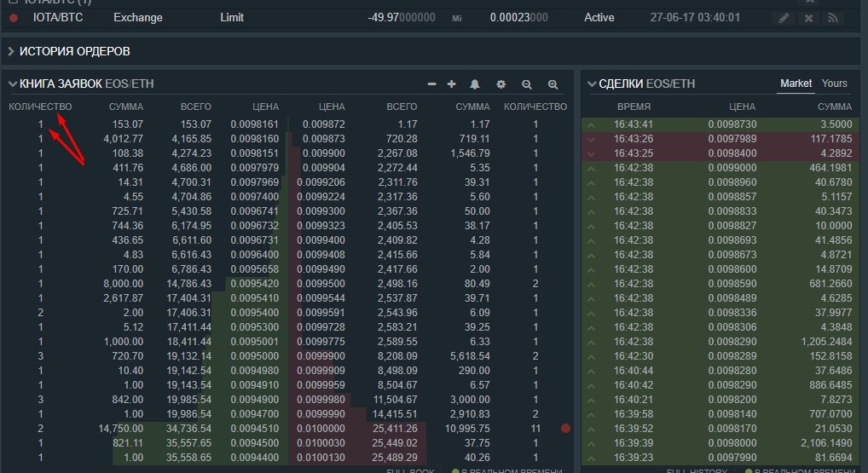Image resolution: width=868 pixels, height=473 pixels.
Task: Decrease order book precision with minus icon
Action: point(431,84)
